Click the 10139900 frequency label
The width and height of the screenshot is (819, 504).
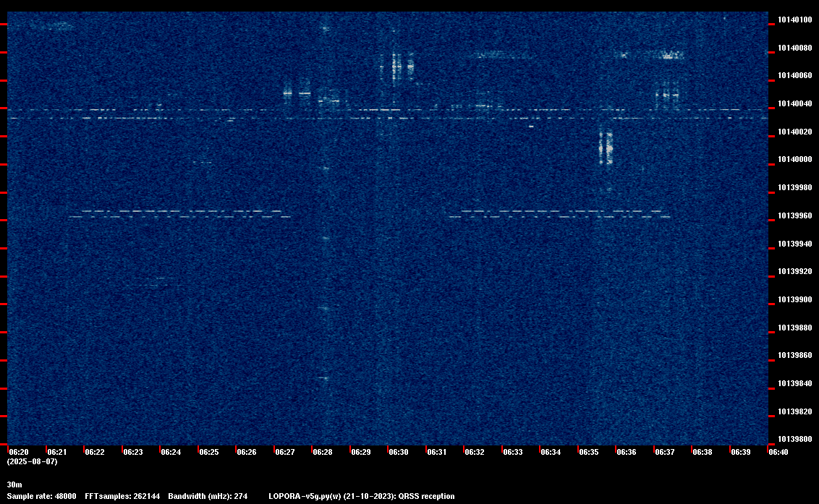795,300
